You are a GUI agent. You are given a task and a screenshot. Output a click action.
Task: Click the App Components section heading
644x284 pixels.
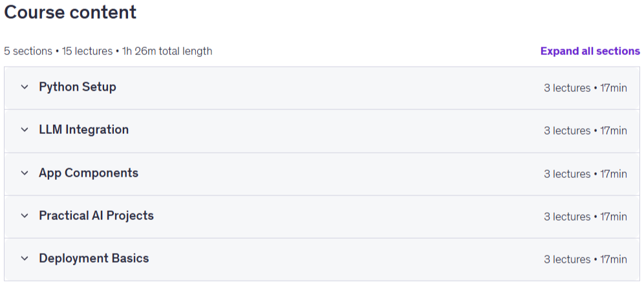pyautogui.click(x=89, y=173)
